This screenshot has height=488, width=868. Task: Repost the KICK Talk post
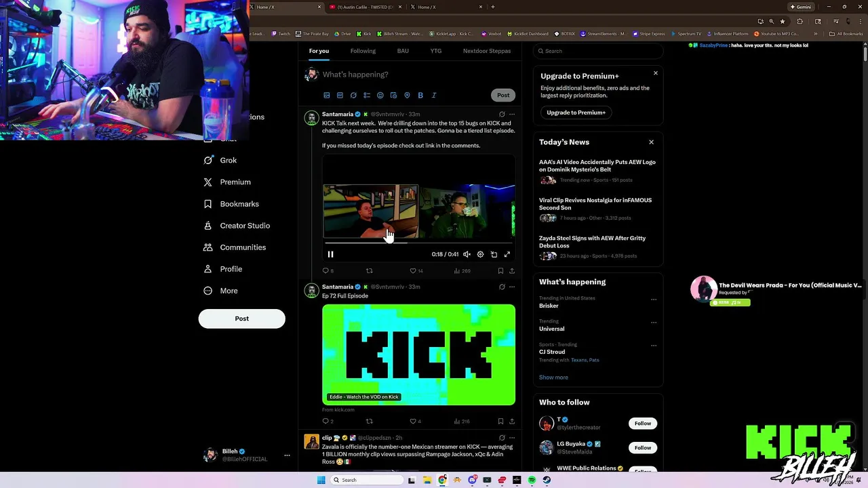click(x=370, y=271)
